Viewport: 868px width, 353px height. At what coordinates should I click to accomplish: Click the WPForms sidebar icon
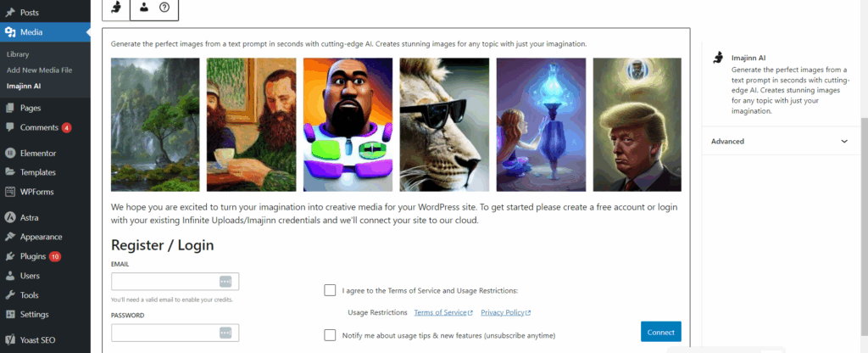[x=10, y=192]
